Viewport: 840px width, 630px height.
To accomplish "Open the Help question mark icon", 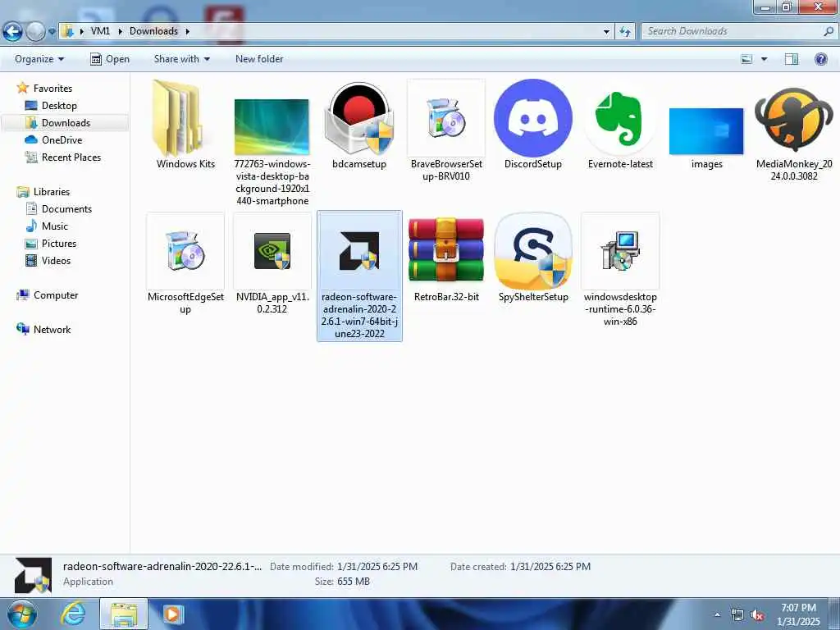I will tap(820, 59).
